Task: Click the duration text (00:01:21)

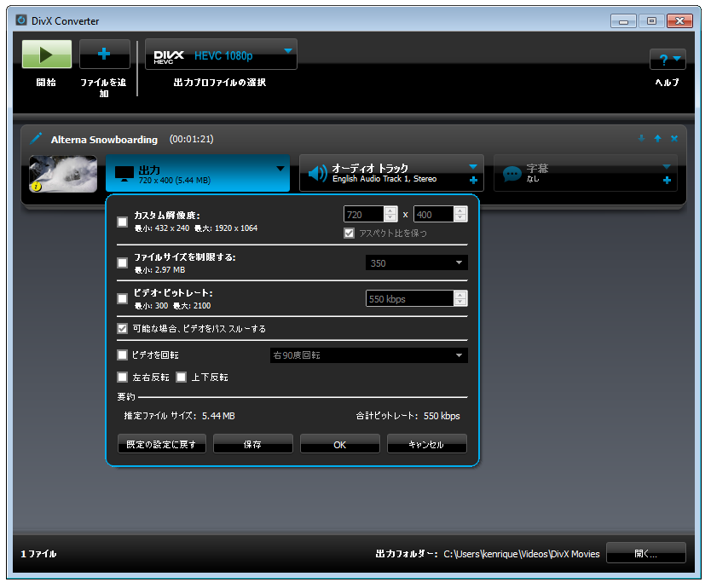Action: pyautogui.click(x=191, y=139)
